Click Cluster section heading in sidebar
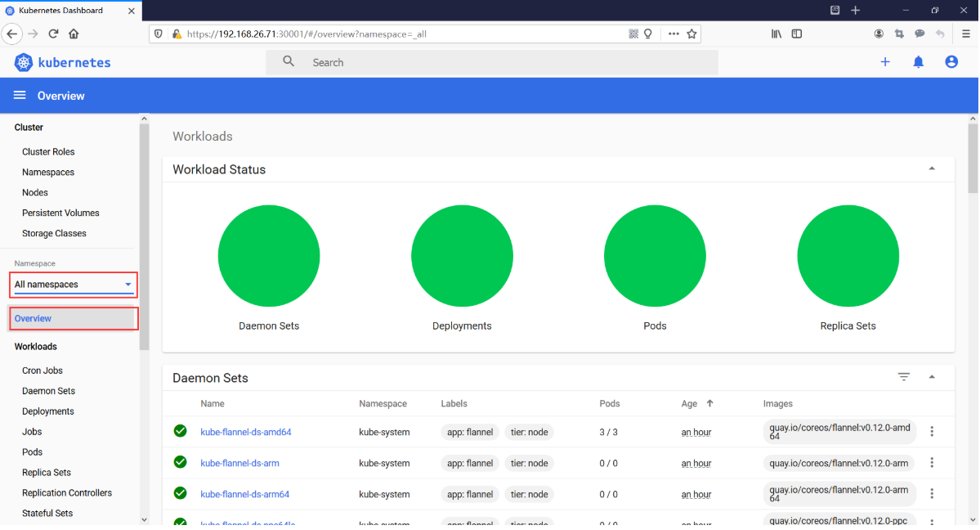 click(29, 127)
